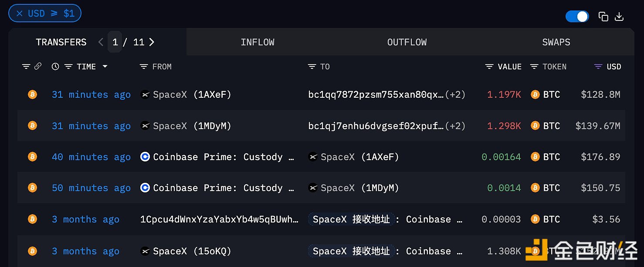Viewport: 644px width, 267px height.
Task: Open the bc1qj7enhu6dvgsef02xpuf recipient address
Action: coord(376,126)
